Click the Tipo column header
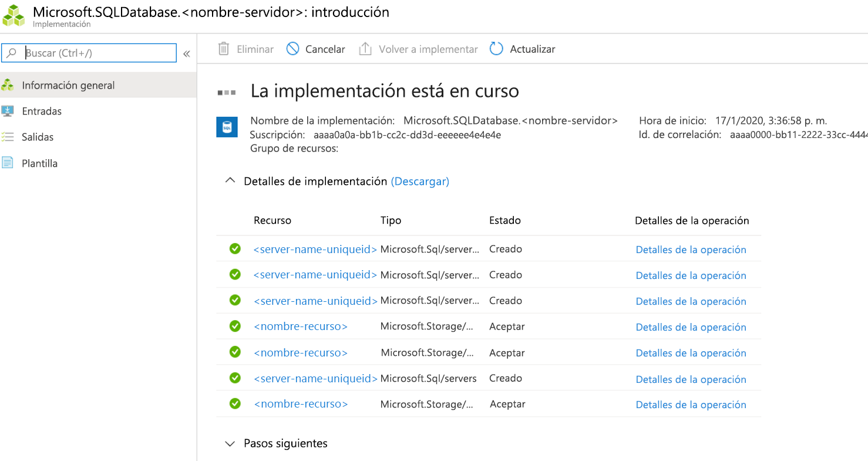 391,220
